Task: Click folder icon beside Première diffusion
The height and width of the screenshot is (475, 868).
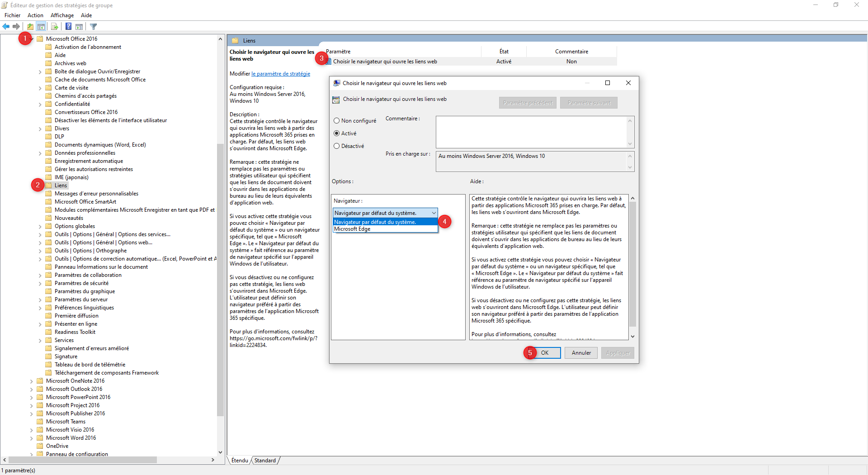Action: tap(48, 316)
